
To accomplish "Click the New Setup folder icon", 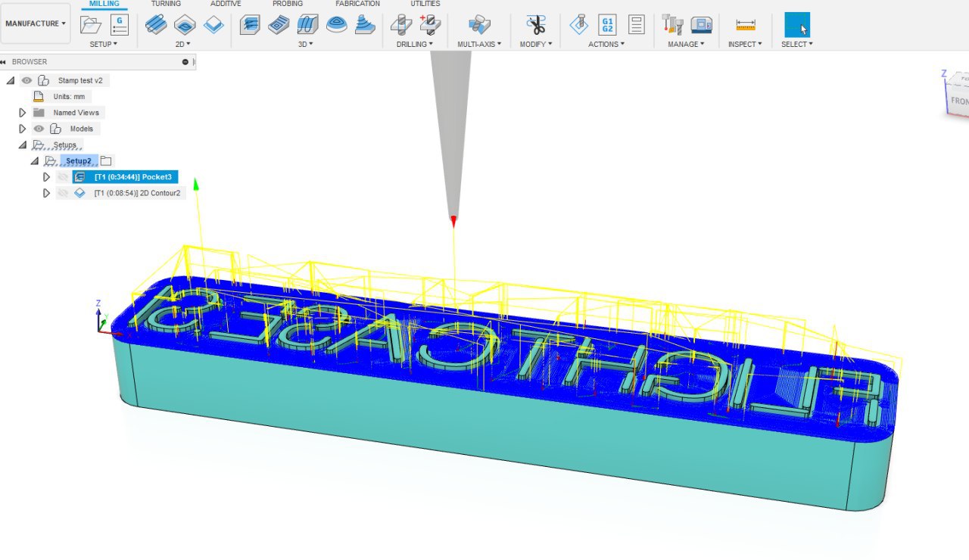I will [x=91, y=25].
